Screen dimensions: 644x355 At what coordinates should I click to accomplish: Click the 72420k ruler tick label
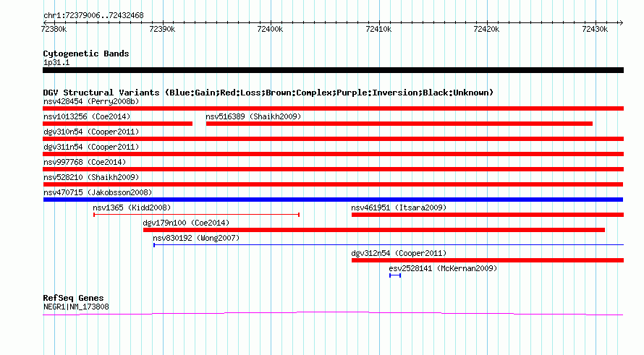coord(487,29)
